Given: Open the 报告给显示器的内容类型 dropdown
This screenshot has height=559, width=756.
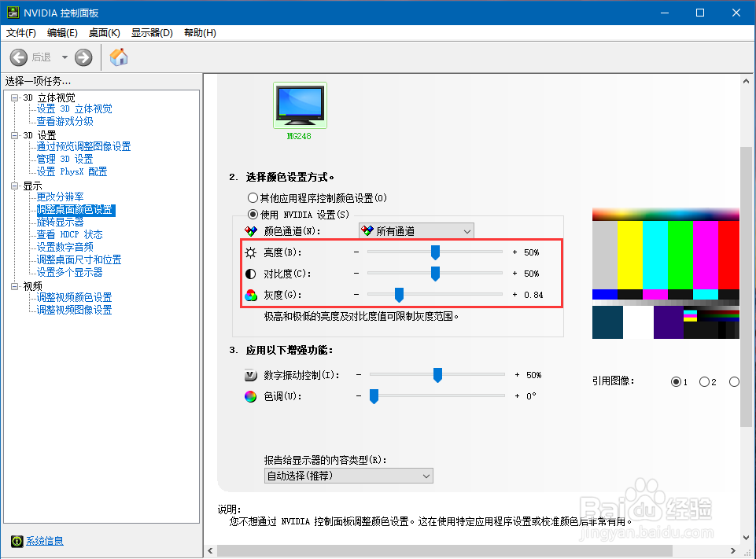Looking at the screenshot, I should (x=348, y=476).
